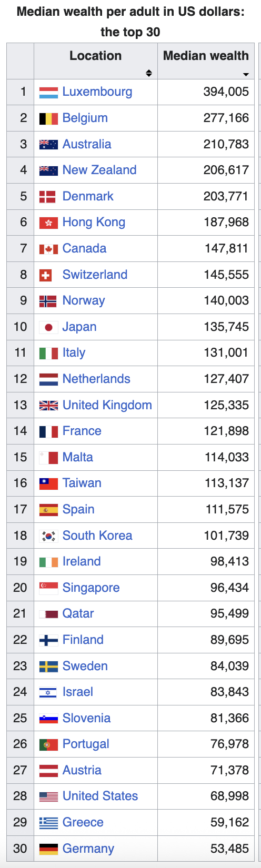Open the New Zealand link
The height and width of the screenshot is (868, 261).
(x=99, y=170)
